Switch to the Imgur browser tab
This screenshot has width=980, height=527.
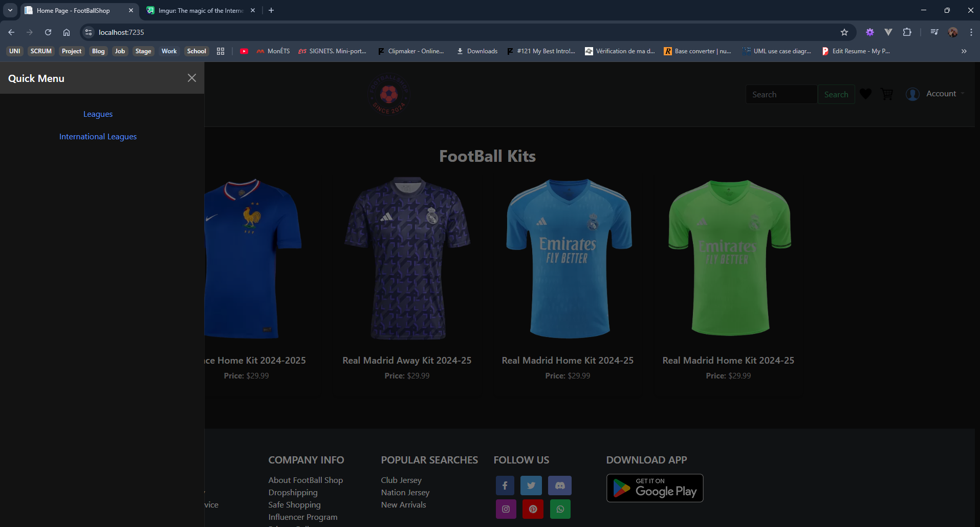[201, 10]
